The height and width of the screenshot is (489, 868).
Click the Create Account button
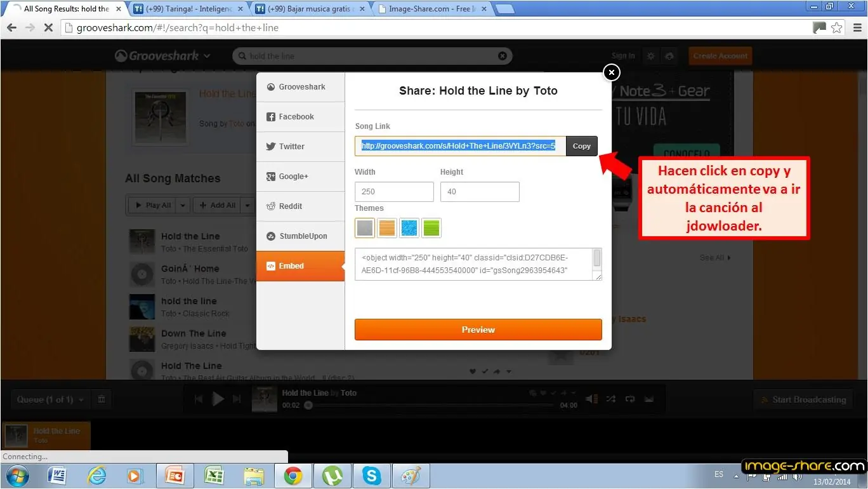click(x=720, y=56)
